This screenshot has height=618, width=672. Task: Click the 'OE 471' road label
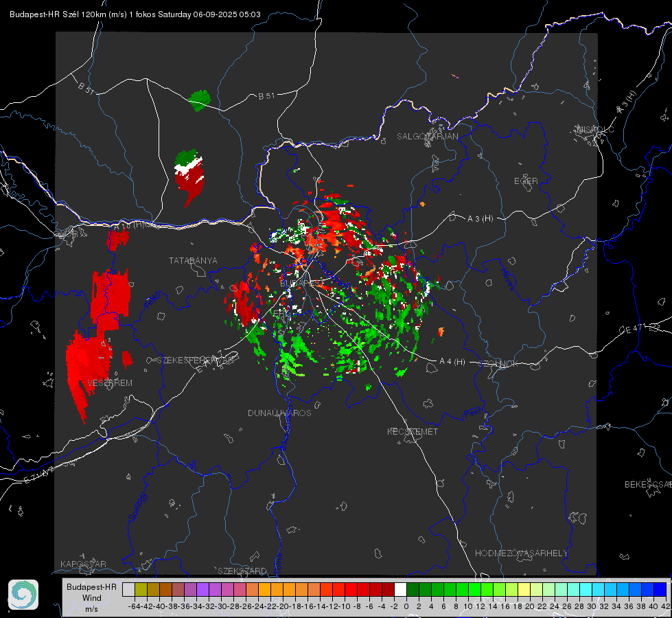[632, 330]
